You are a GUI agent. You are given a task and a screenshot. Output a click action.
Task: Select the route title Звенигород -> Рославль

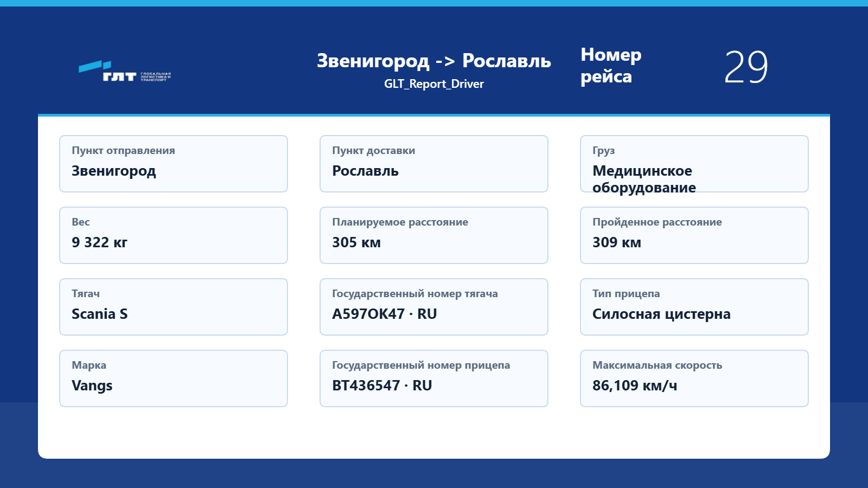click(434, 61)
